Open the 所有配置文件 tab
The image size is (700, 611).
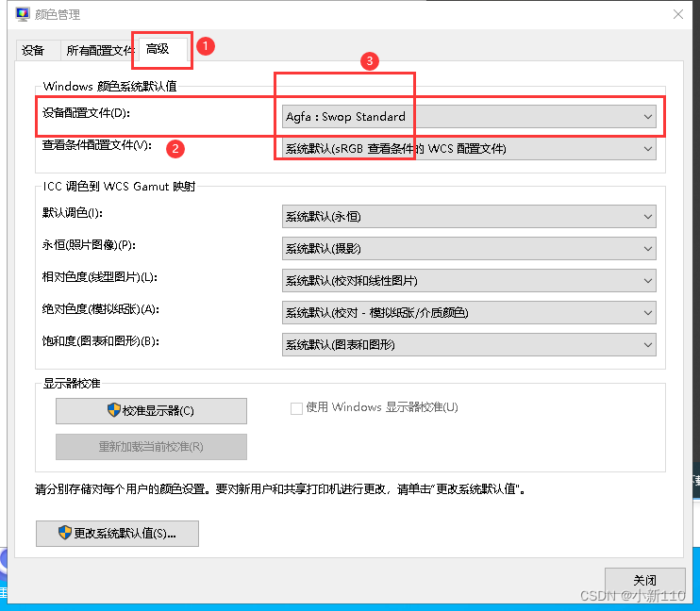[x=100, y=50]
